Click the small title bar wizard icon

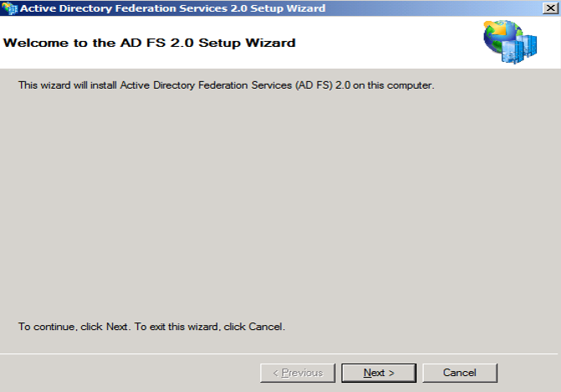pos(8,8)
